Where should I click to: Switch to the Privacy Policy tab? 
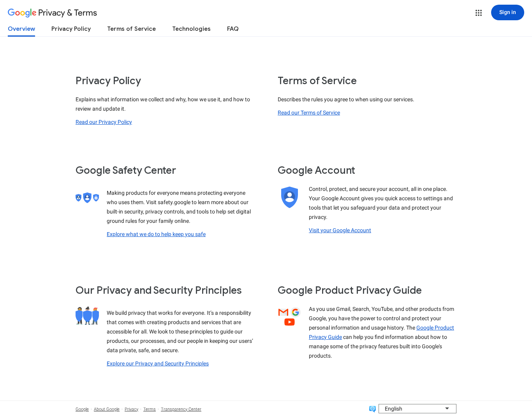coord(71,29)
